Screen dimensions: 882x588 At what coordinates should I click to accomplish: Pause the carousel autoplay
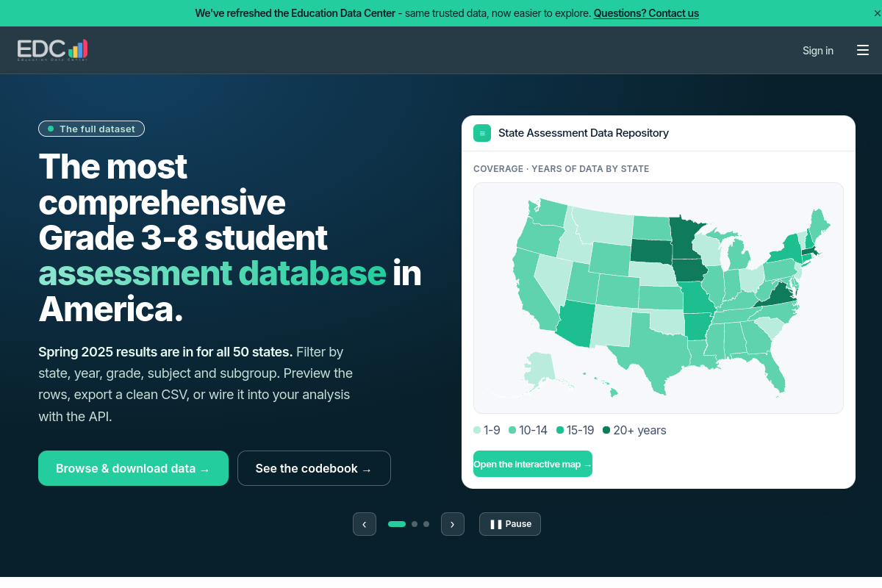click(510, 524)
